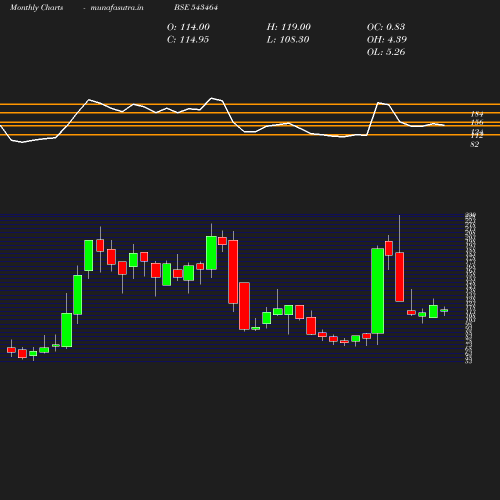Image resolution: width=500 pixels, height=500 pixels.
Task: Click the "Monthly Charts" title text
Action: pos(37,7)
